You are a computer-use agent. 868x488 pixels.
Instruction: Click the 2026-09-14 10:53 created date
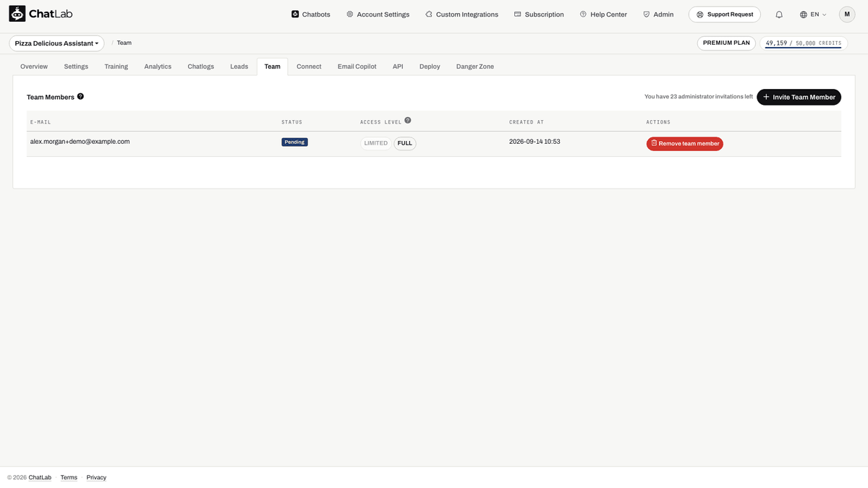tap(535, 142)
